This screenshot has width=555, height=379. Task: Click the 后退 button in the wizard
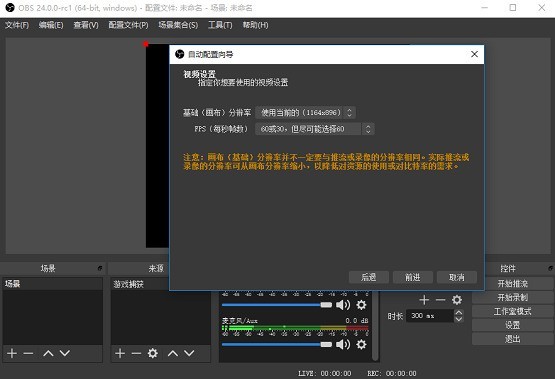(368, 277)
